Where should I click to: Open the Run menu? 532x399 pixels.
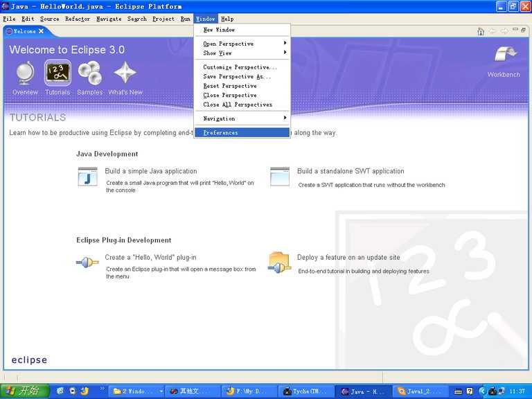pyautogui.click(x=185, y=19)
